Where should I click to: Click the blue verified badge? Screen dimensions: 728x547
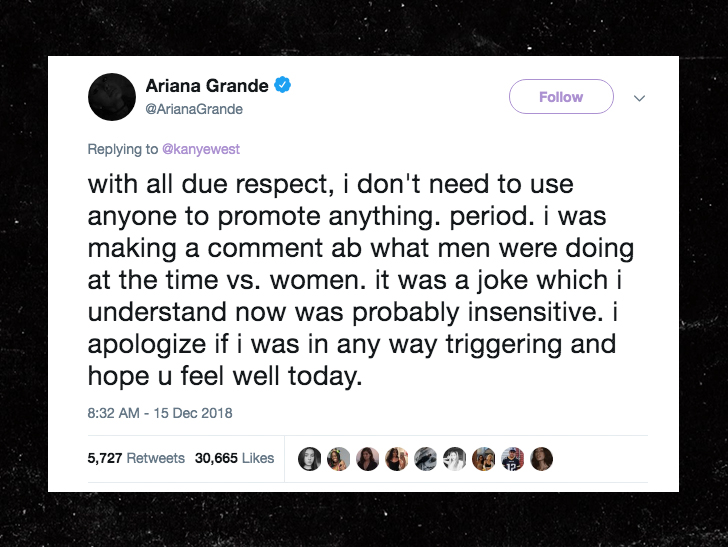click(x=282, y=85)
